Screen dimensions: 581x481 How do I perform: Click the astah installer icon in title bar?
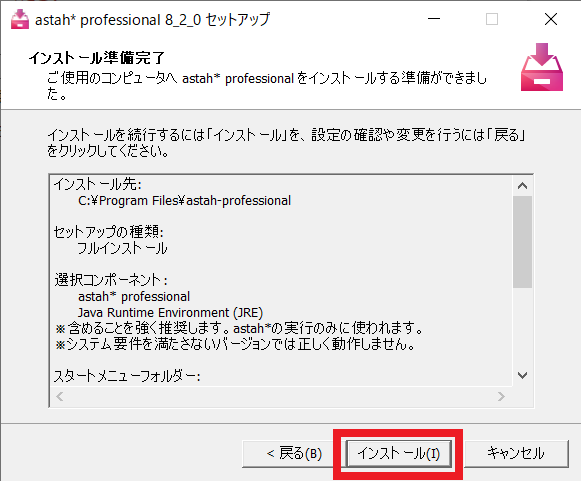[20, 19]
